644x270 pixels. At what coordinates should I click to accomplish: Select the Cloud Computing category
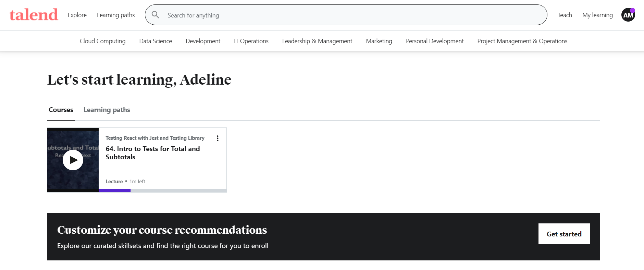point(102,41)
